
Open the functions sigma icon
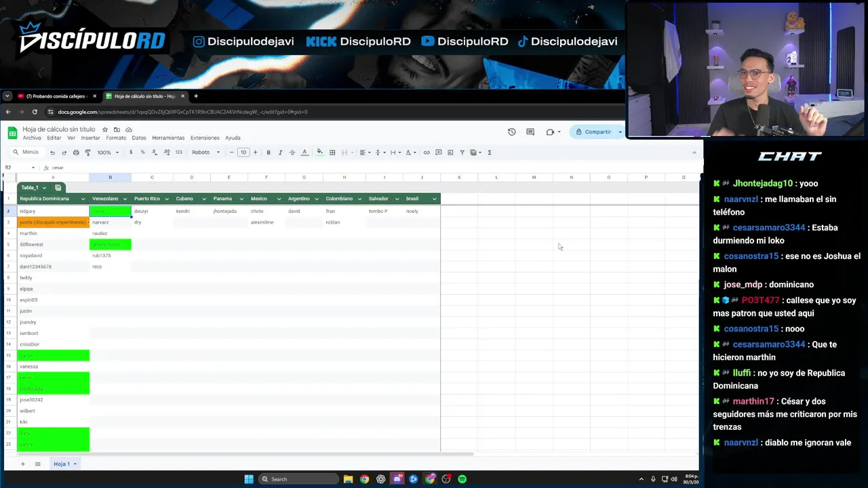click(490, 152)
